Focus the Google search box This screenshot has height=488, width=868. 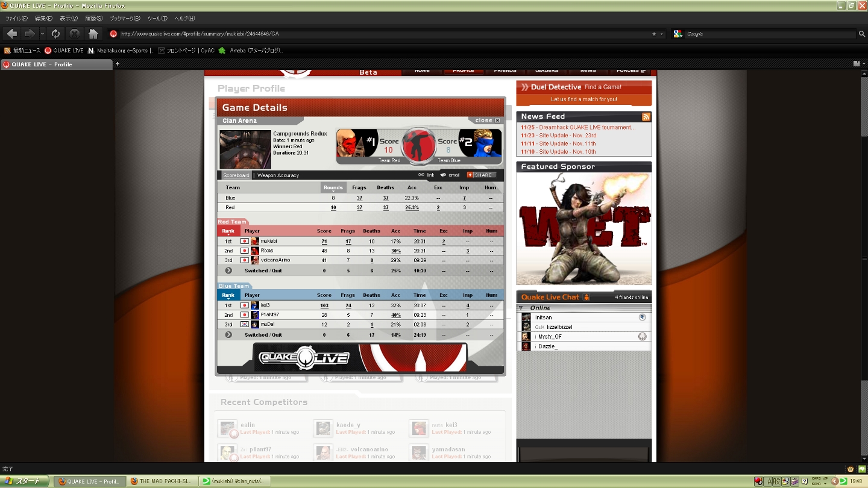[770, 34]
